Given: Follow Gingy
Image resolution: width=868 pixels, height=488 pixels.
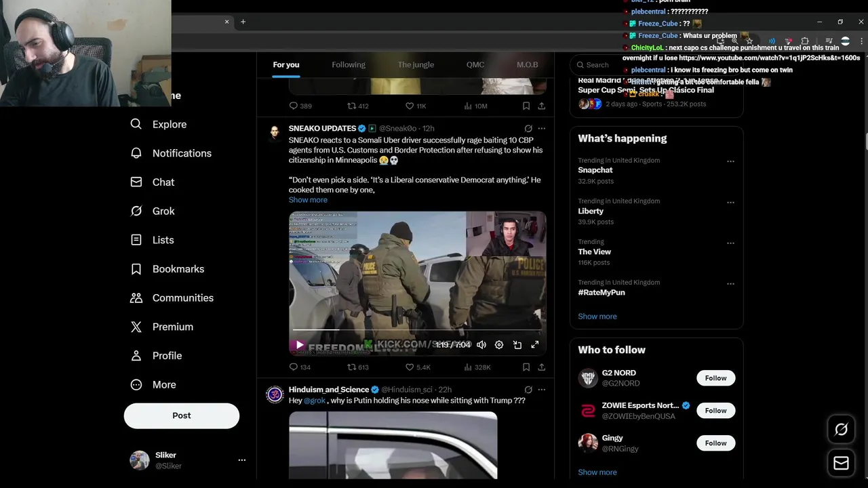Looking at the screenshot, I should click(715, 443).
